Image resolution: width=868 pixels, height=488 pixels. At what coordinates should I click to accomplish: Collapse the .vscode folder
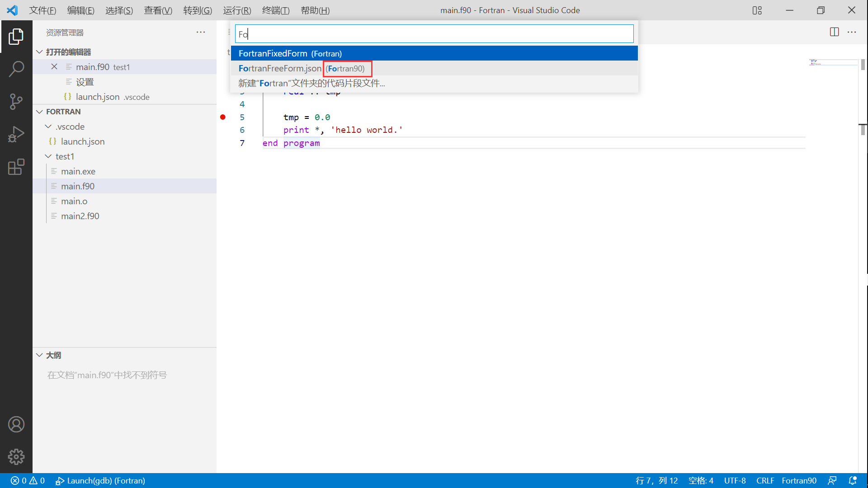(x=48, y=127)
